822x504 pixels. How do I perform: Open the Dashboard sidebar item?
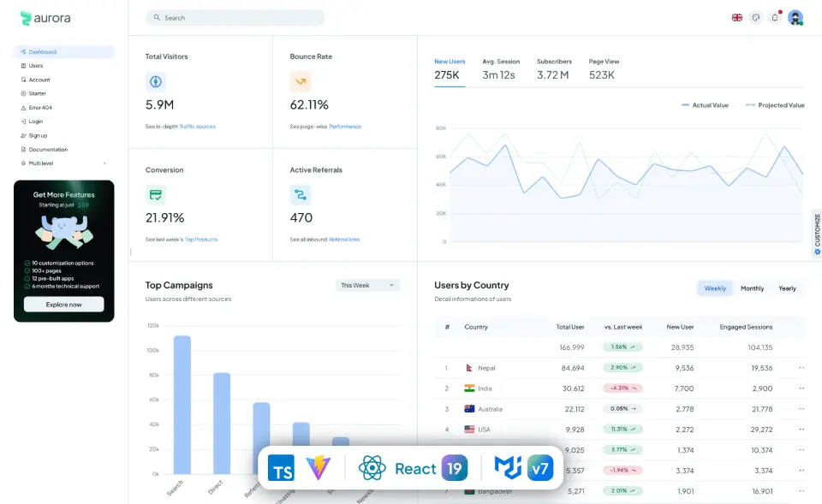pyautogui.click(x=44, y=52)
